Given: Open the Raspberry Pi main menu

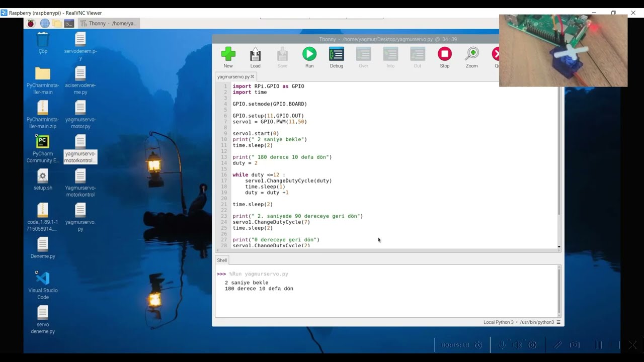Looking at the screenshot, I should (31, 23).
